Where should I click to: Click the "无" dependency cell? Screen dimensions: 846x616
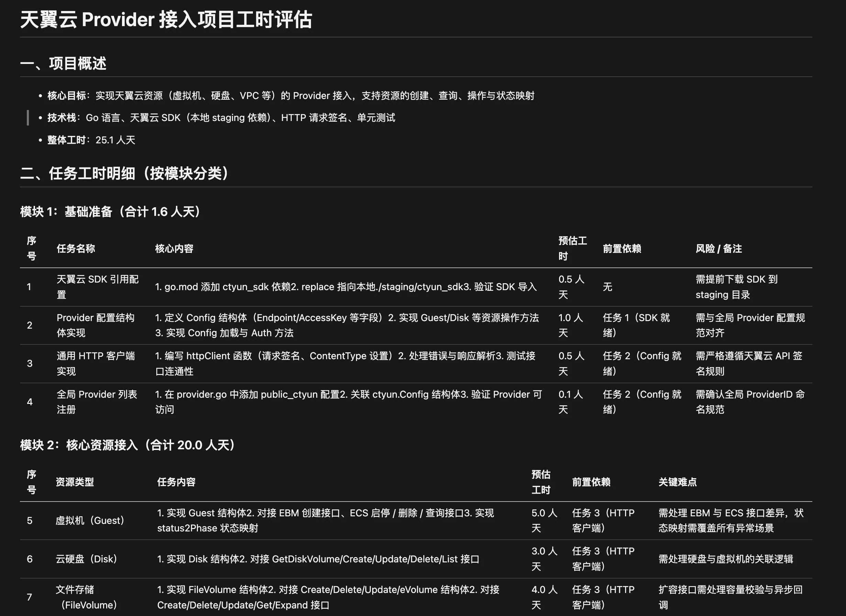click(608, 287)
